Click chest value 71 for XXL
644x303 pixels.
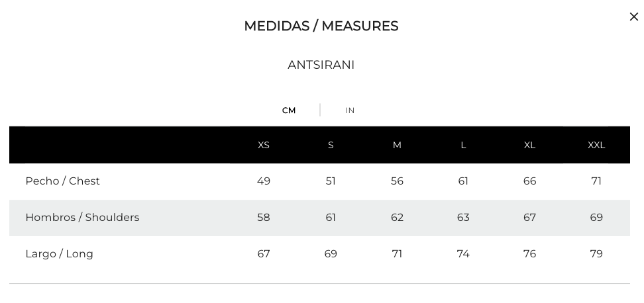pos(596,181)
